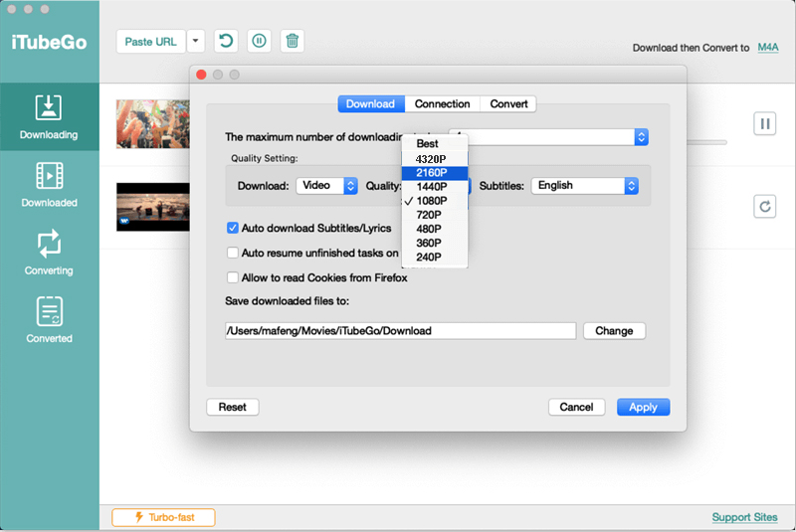Open maximum downloading tasks dropdown

click(548, 137)
